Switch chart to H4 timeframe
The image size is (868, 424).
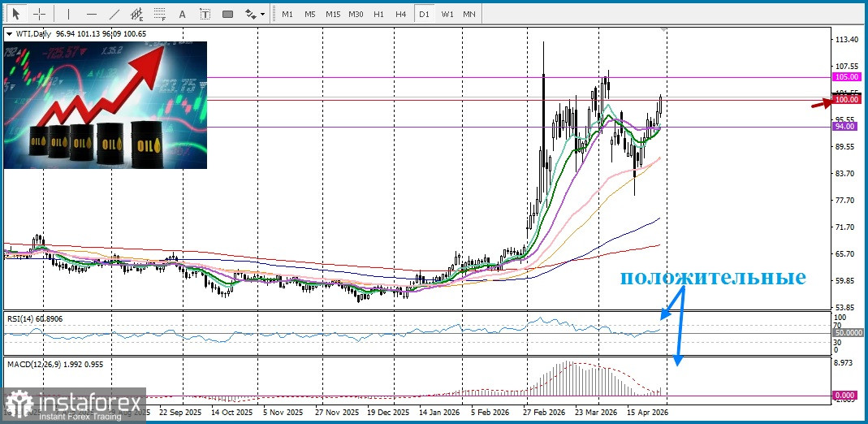[401, 14]
